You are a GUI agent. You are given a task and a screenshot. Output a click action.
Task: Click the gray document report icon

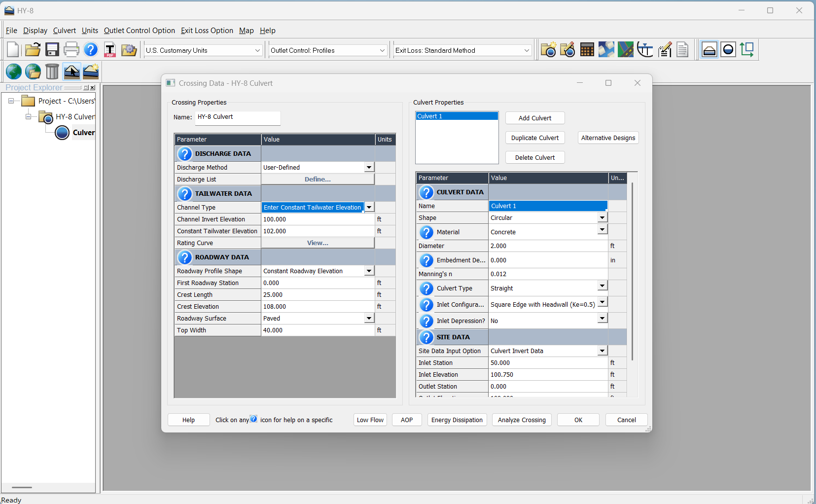pyautogui.click(x=683, y=50)
